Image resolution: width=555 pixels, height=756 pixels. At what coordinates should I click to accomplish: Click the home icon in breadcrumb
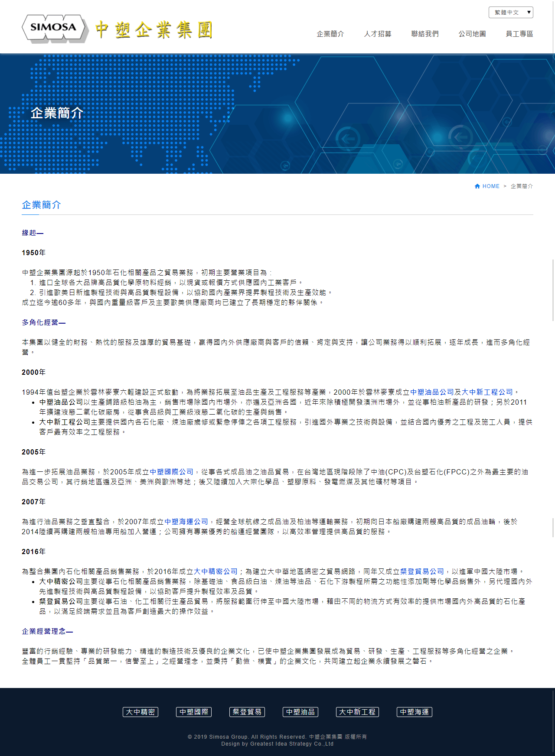click(x=477, y=186)
